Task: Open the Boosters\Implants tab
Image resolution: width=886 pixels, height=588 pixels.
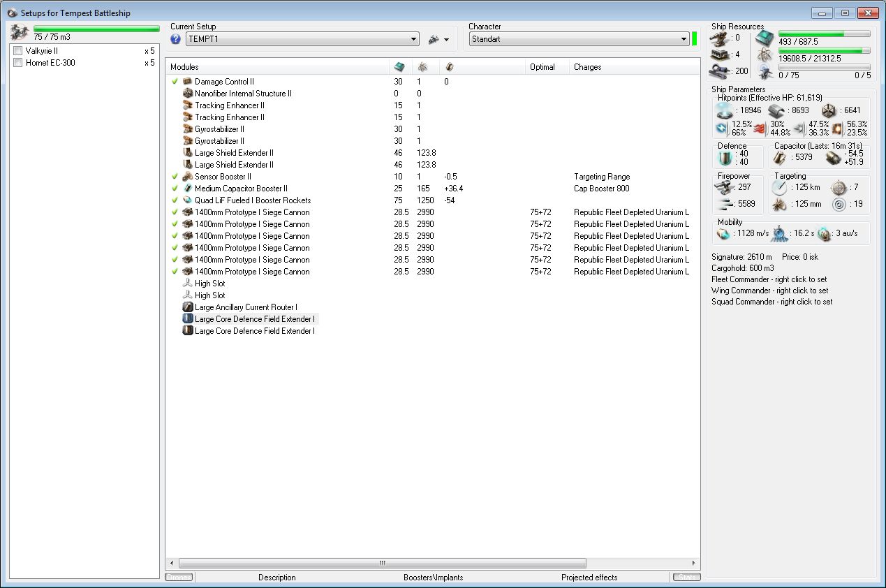Action: pos(433,578)
